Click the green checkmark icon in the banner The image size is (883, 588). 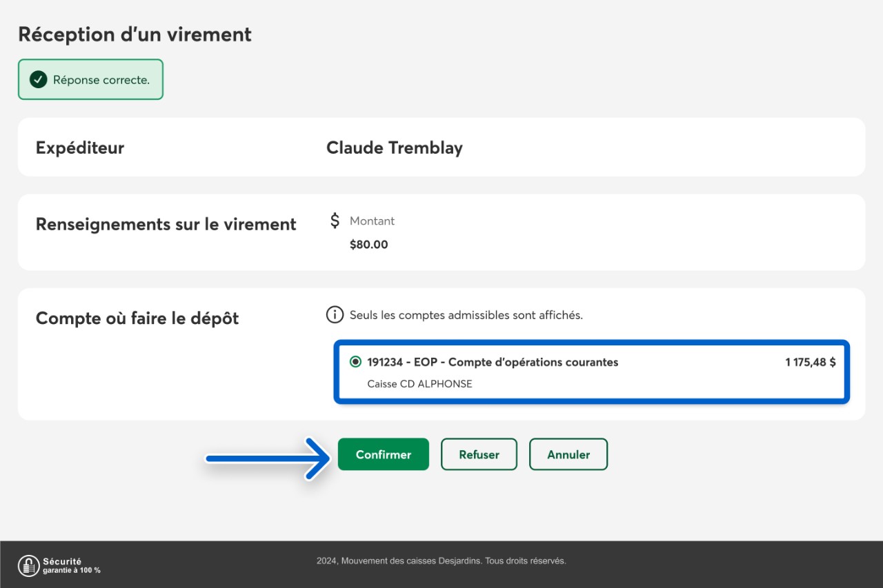click(x=39, y=80)
